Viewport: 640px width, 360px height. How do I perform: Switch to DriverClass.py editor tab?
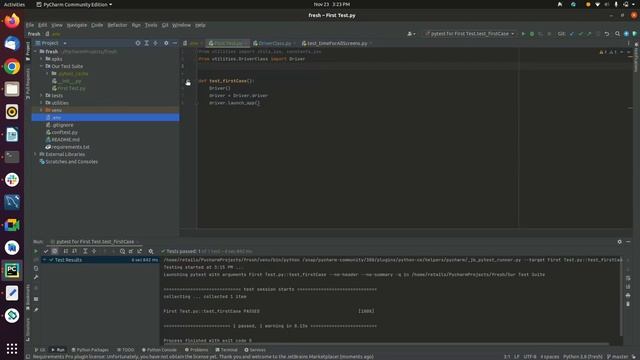[274, 43]
